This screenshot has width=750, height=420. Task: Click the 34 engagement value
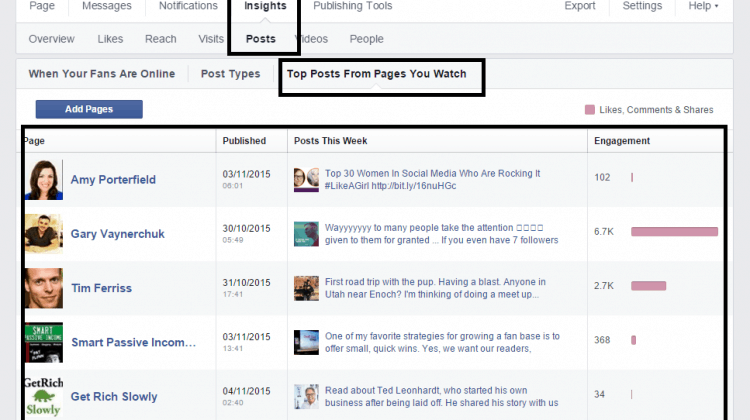[x=599, y=395]
